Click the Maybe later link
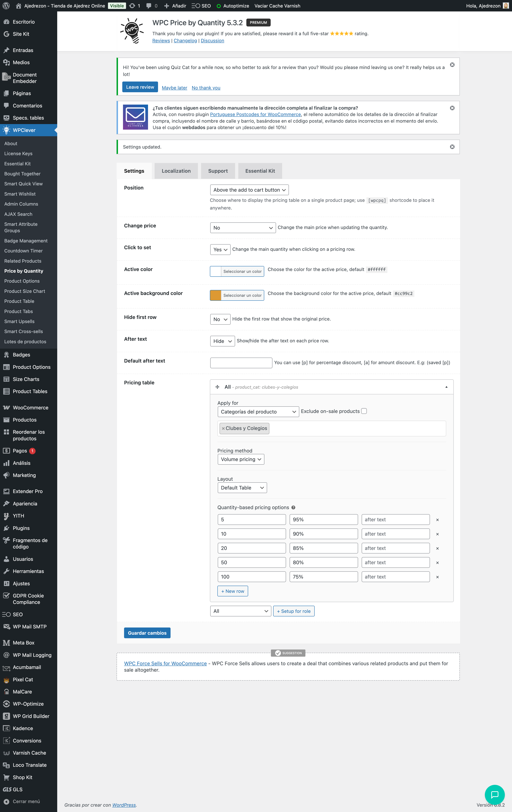 (174, 88)
